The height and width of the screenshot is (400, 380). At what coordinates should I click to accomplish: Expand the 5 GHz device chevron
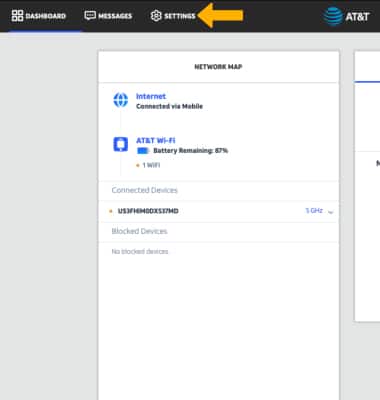pos(331,211)
